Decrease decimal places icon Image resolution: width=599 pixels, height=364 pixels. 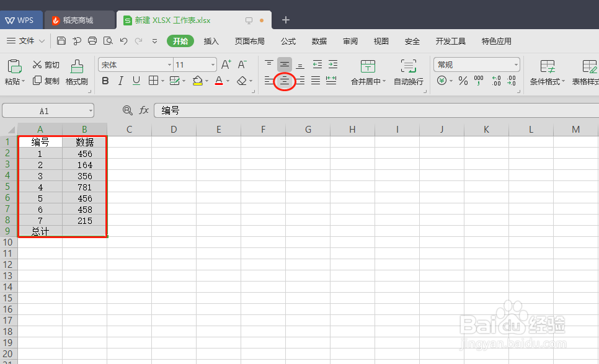(512, 81)
